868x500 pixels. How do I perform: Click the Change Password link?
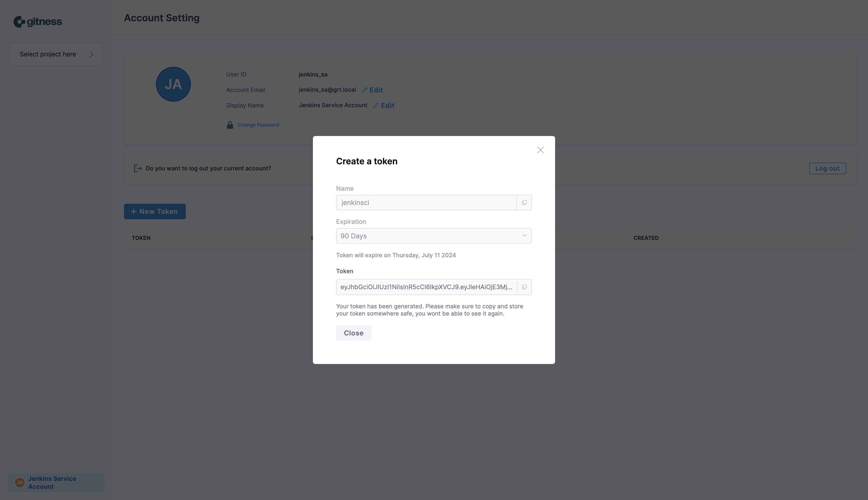pyautogui.click(x=258, y=125)
